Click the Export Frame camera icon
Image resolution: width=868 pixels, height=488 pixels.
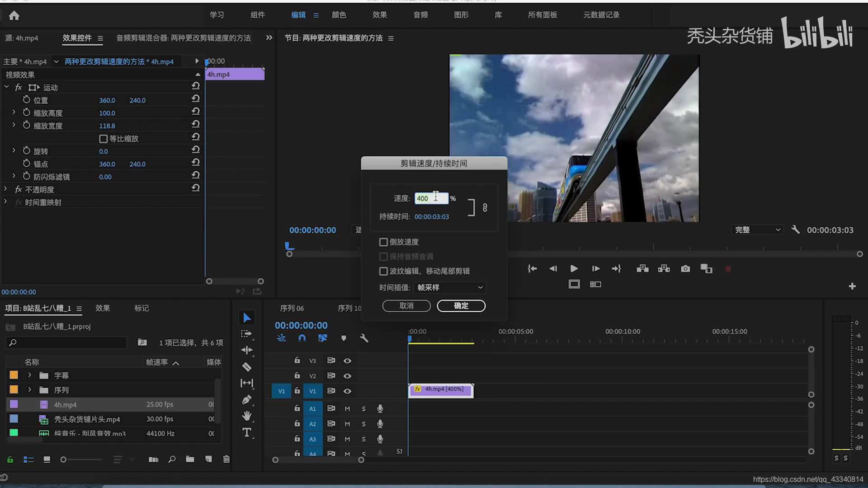click(x=685, y=269)
